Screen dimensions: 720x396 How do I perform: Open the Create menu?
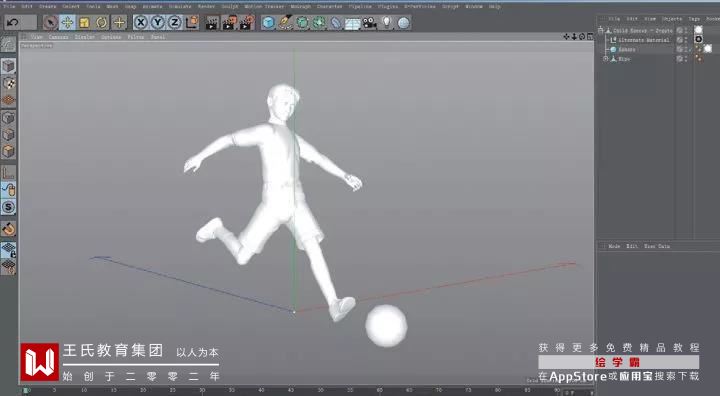[47, 6]
